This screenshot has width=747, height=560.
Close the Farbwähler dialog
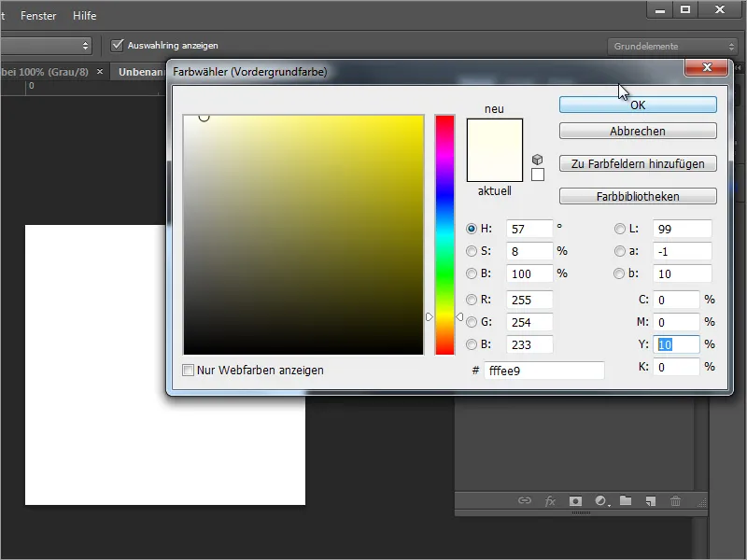coord(707,67)
